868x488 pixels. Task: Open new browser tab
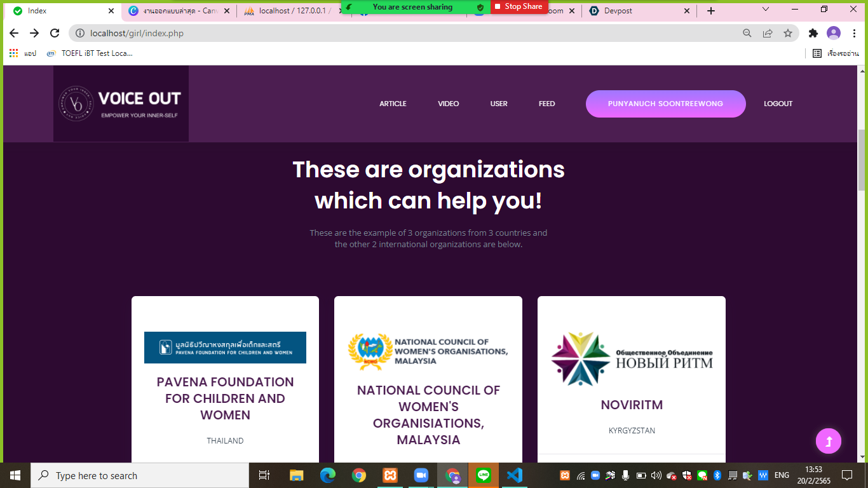(x=711, y=11)
